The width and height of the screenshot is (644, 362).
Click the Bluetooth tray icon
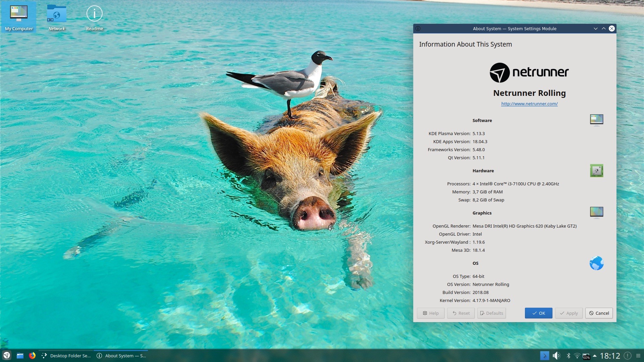pos(569,356)
